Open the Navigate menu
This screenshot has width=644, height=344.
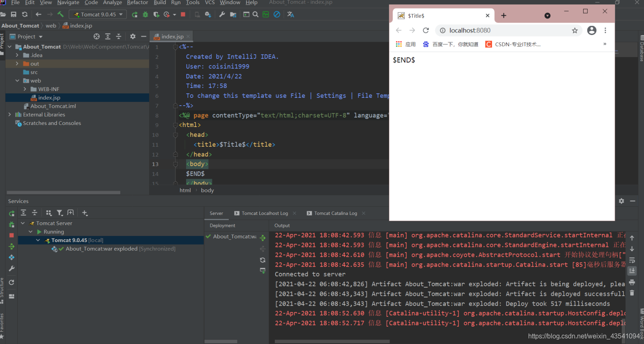click(x=68, y=2)
